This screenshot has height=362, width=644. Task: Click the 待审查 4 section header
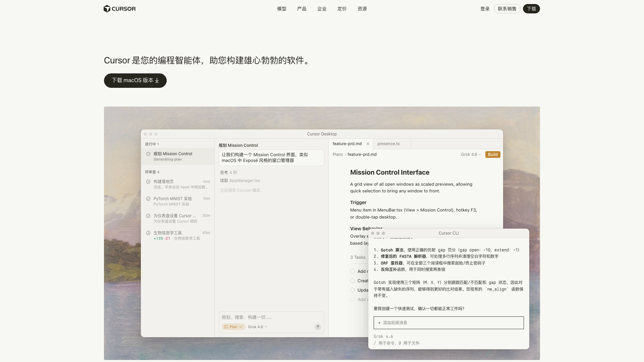point(152,172)
